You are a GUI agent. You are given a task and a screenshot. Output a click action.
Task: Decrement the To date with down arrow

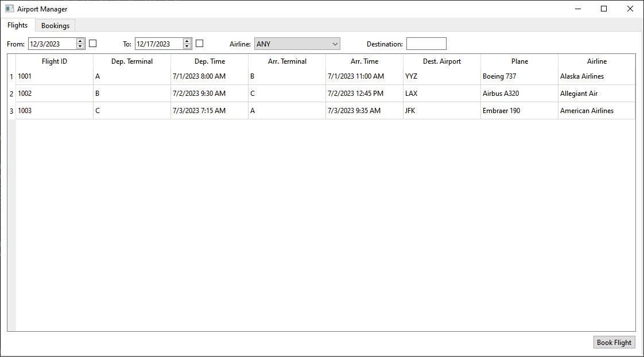point(187,46)
